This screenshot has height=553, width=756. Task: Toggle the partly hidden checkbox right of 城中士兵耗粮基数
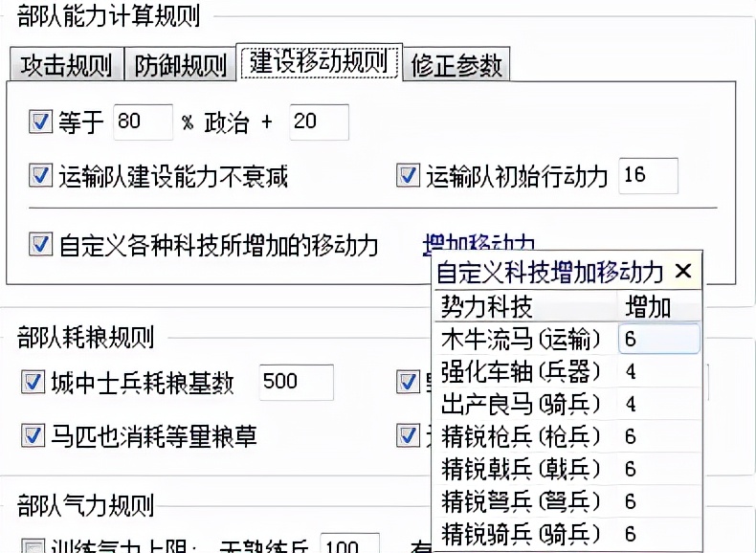pos(408,382)
